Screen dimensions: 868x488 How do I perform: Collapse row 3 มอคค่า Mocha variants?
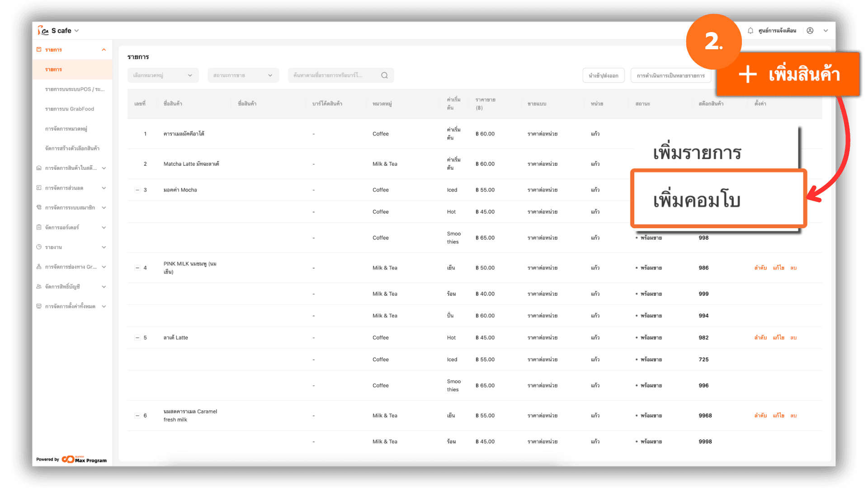click(137, 190)
